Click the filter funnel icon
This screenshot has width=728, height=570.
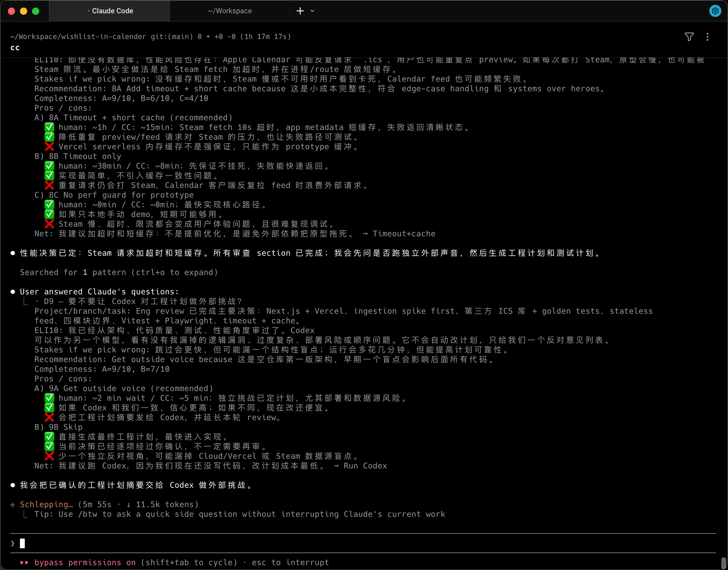click(x=689, y=37)
